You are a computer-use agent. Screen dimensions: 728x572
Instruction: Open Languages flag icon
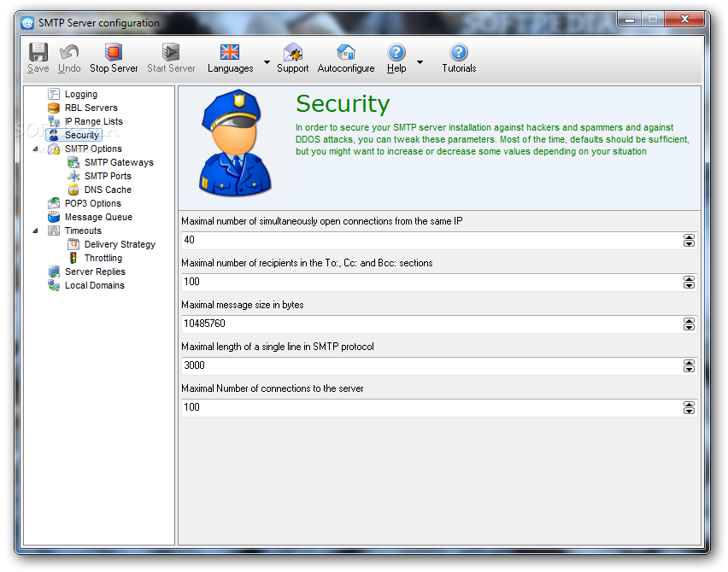[230, 52]
